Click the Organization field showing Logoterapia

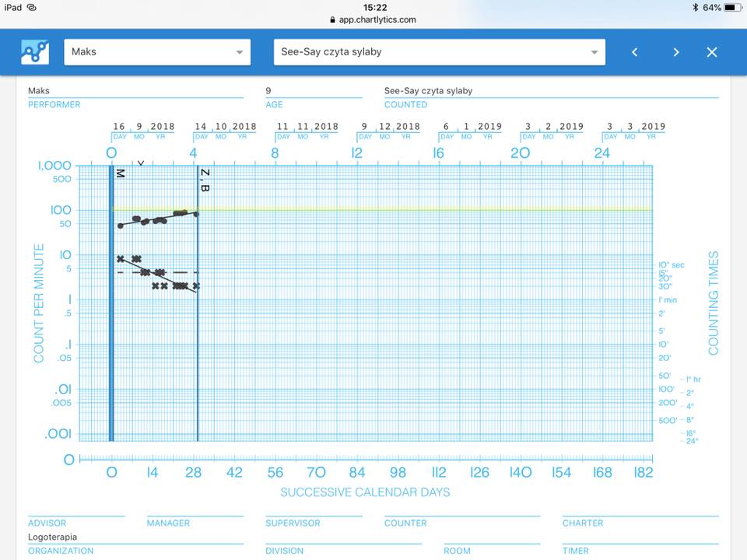135,537
